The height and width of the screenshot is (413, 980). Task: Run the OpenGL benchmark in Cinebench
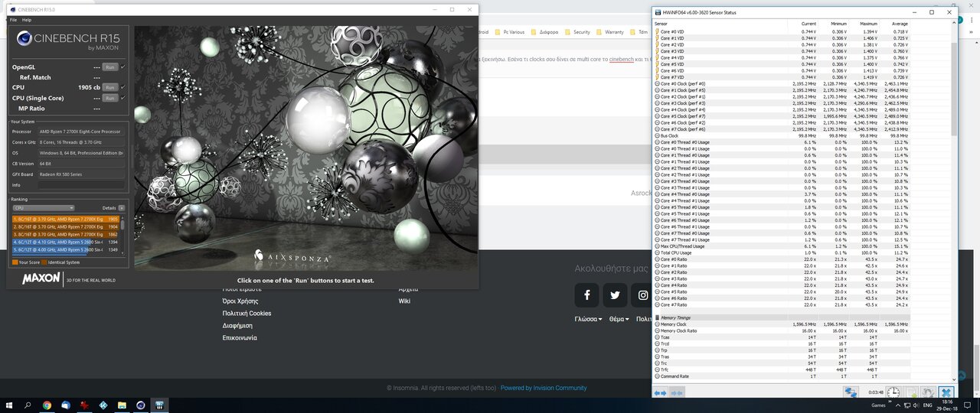coord(110,67)
